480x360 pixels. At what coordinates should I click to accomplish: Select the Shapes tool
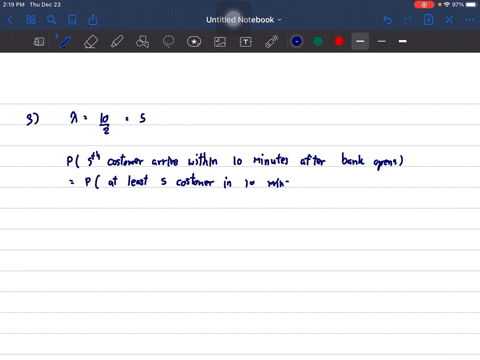click(x=142, y=42)
